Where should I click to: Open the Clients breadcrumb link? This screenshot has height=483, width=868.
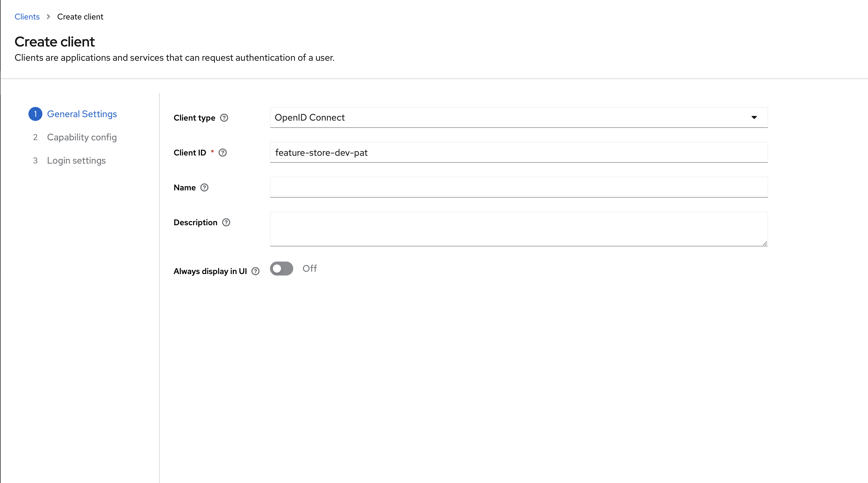point(27,17)
